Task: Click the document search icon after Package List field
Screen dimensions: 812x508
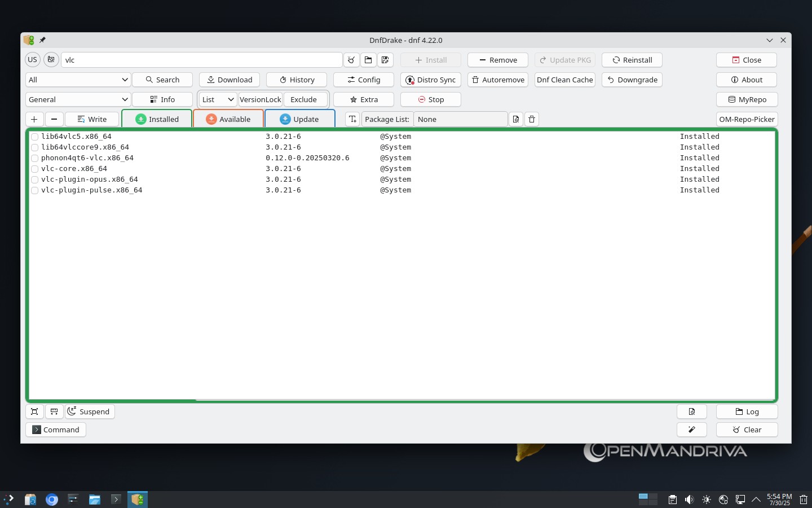Action: [x=516, y=119]
